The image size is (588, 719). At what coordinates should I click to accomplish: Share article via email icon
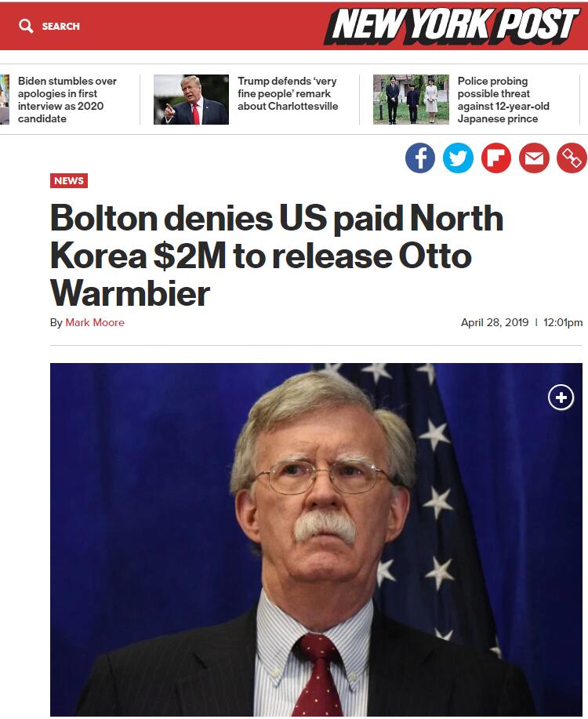534,158
